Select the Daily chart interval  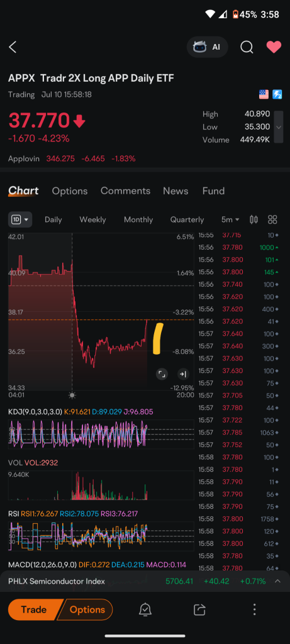click(x=53, y=219)
